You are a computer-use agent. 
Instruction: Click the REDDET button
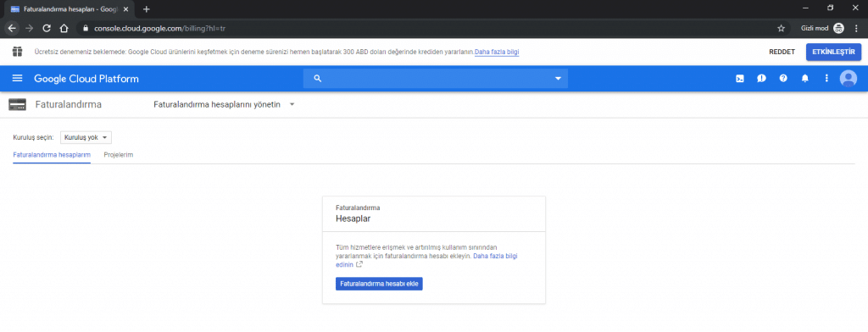tap(782, 52)
